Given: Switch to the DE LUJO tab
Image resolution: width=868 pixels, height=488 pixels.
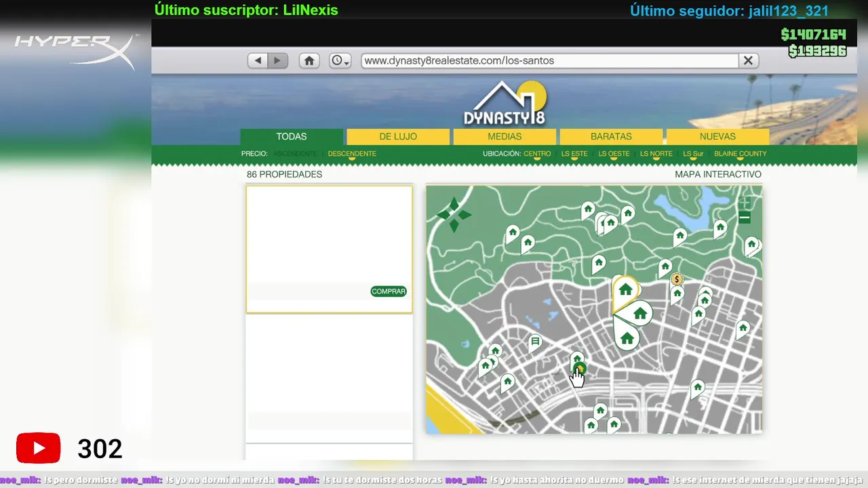Looking at the screenshot, I should [x=398, y=136].
